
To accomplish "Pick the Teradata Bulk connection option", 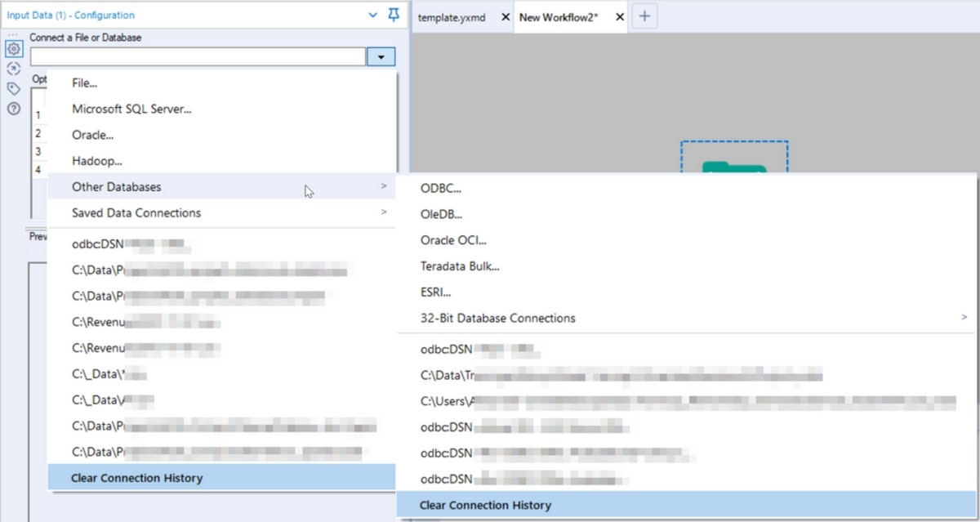I will (x=460, y=265).
